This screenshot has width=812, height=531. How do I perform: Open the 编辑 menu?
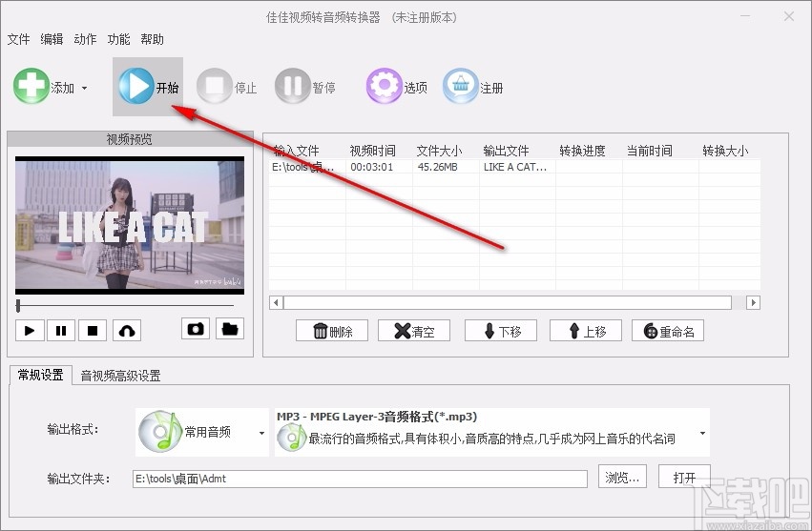[x=52, y=39]
